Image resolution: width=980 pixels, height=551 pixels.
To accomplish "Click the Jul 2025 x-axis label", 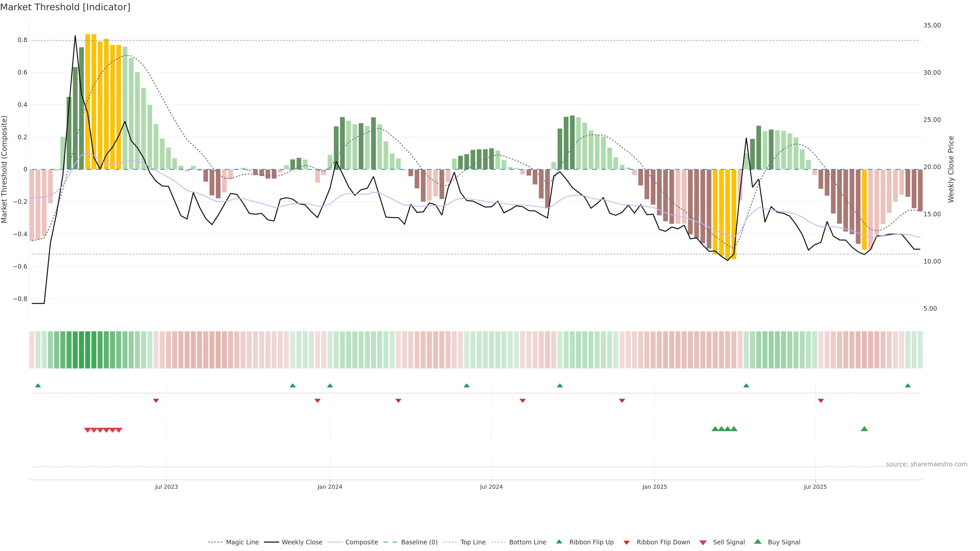I will (x=815, y=487).
